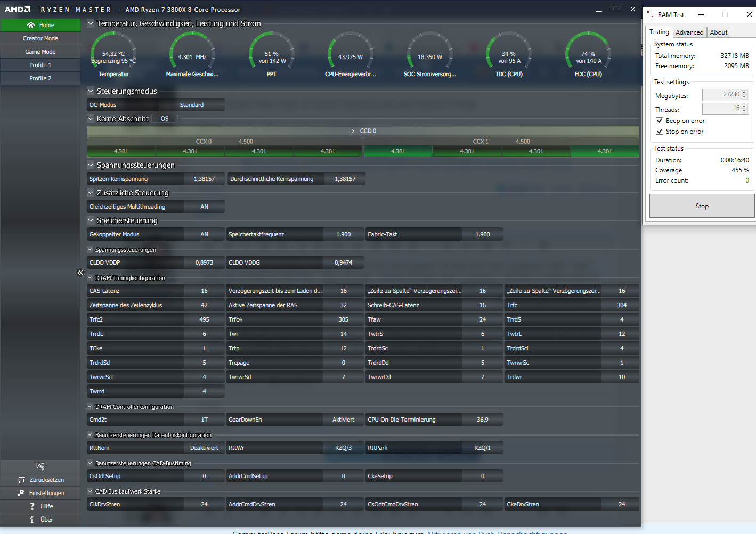Click the CLDO VDDP value 0,8973
This screenshot has height=534, width=756.
click(x=204, y=262)
